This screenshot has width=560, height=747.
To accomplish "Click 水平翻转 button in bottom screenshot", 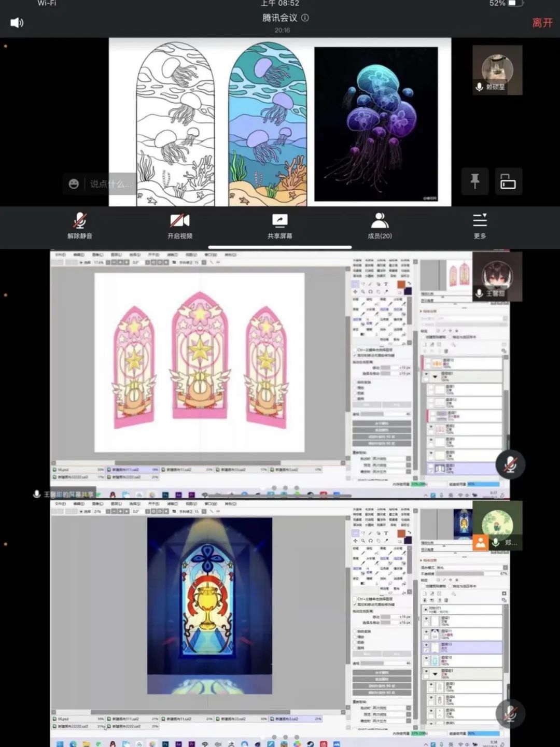I will click(x=382, y=672).
